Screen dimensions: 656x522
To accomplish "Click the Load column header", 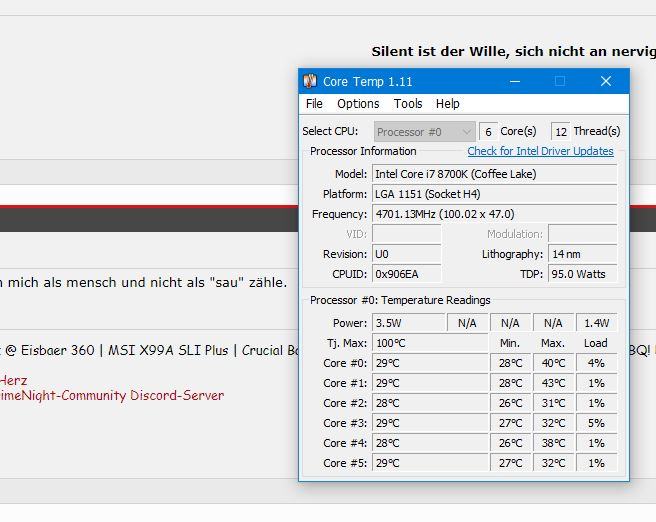I will coord(596,343).
